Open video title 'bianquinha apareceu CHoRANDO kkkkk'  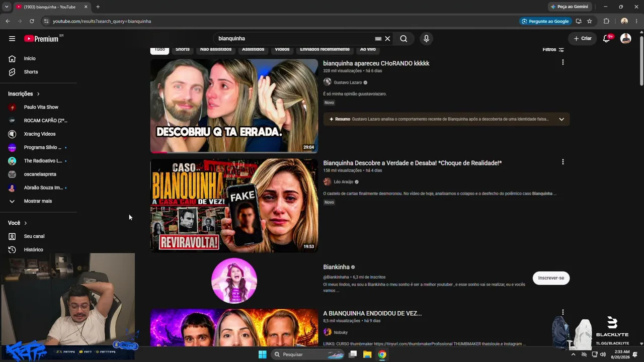pos(376,63)
